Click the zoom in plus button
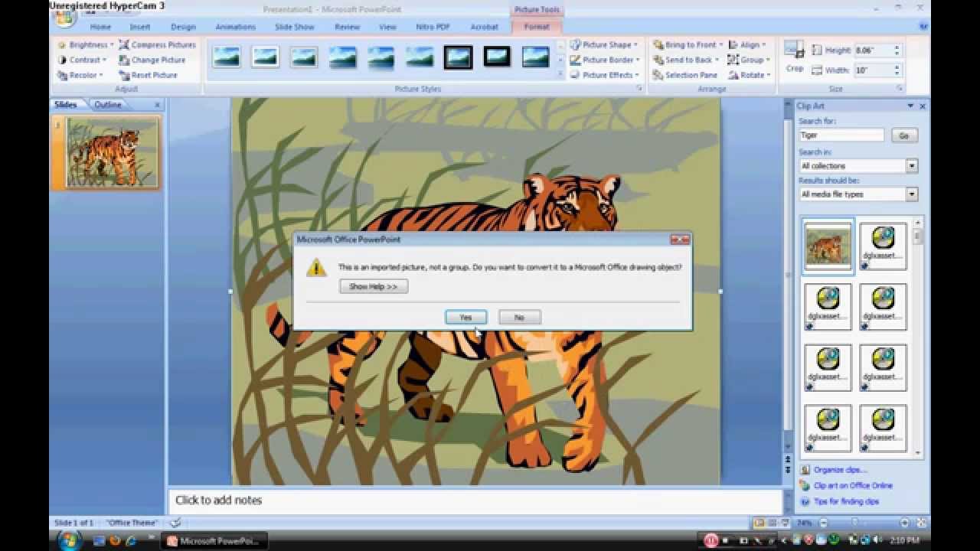The width and height of the screenshot is (980, 551). (x=904, y=523)
